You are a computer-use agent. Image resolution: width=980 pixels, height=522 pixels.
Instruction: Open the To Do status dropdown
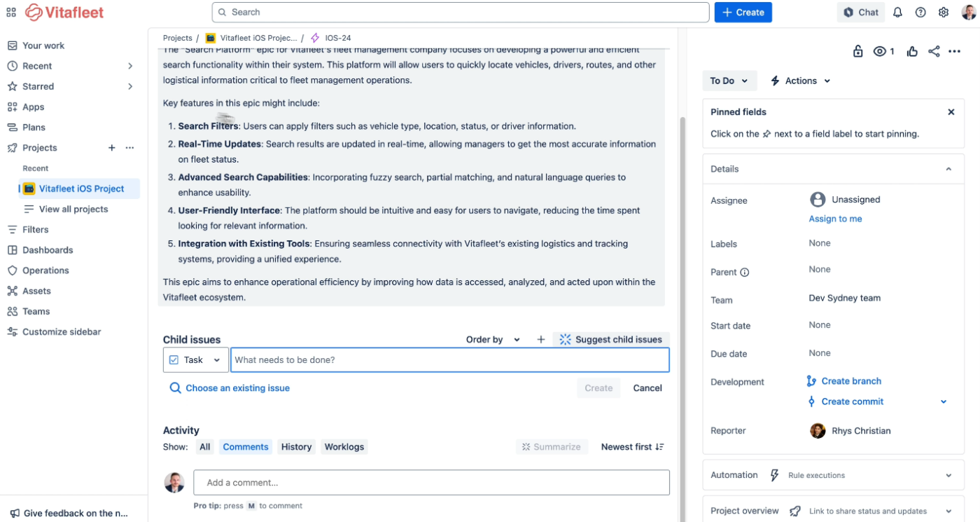coord(729,81)
